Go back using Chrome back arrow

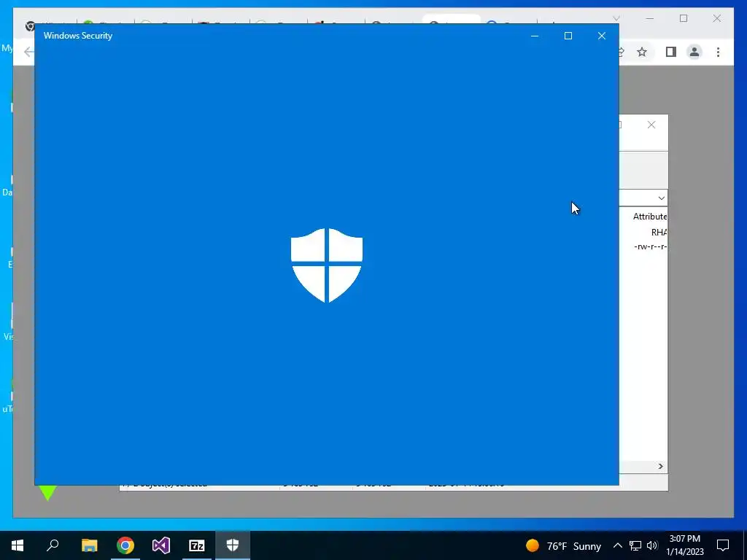coord(28,52)
